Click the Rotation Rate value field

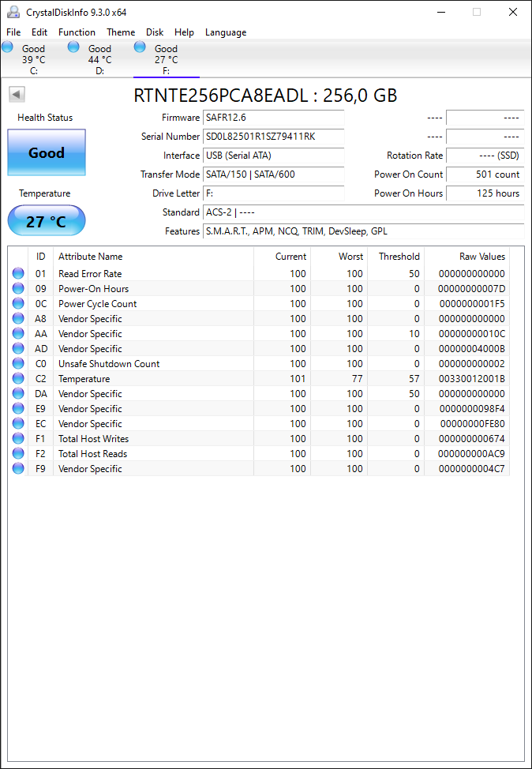pyautogui.click(x=485, y=156)
